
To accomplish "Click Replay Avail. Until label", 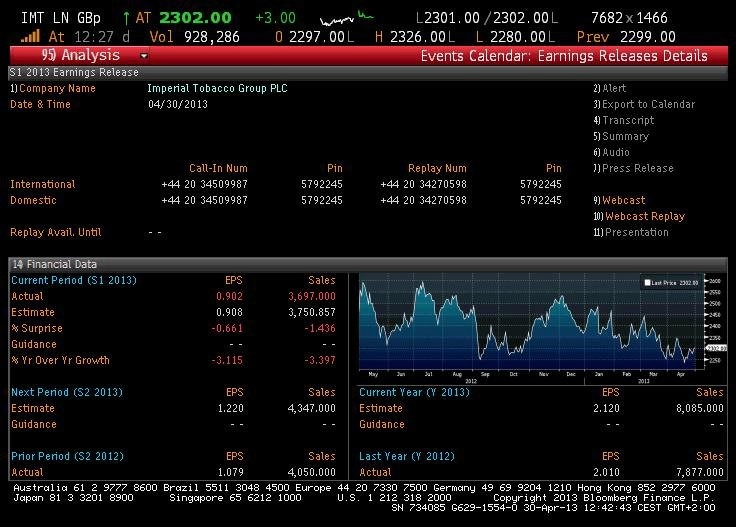I will (x=56, y=232).
